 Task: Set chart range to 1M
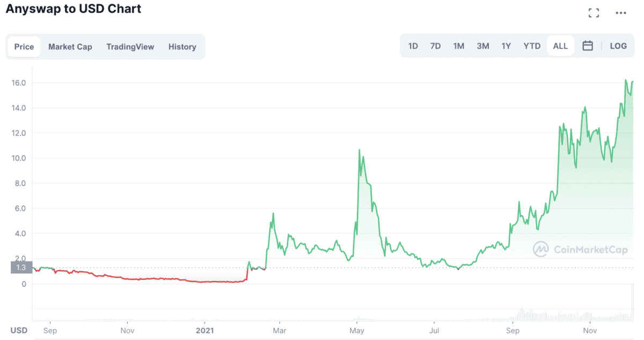[458, 46]
